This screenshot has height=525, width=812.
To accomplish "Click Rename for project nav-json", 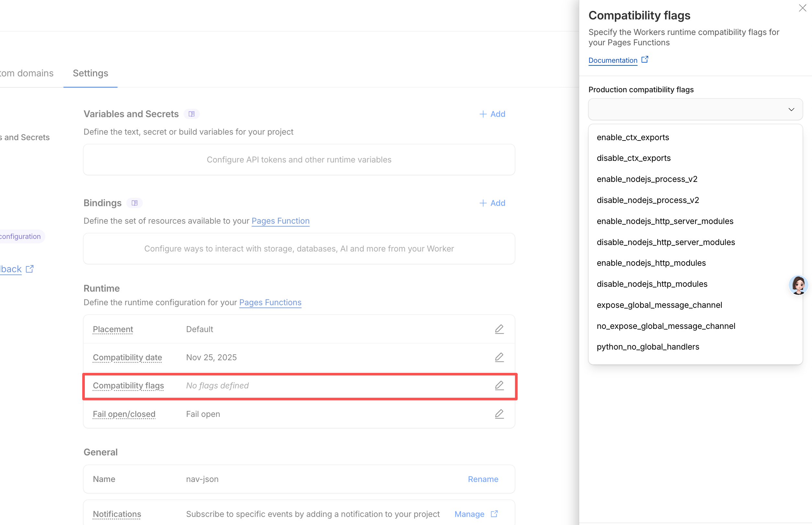I will (x=482, y=479).
